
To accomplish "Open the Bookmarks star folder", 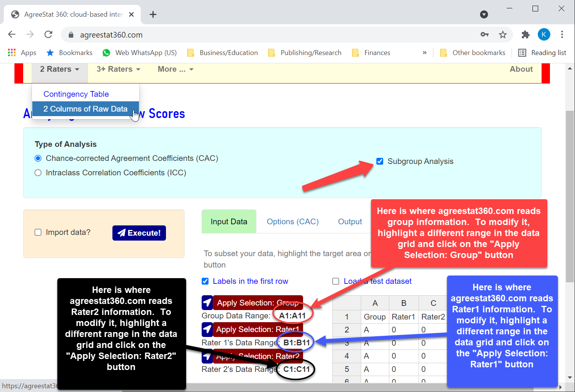I will 69,53.
